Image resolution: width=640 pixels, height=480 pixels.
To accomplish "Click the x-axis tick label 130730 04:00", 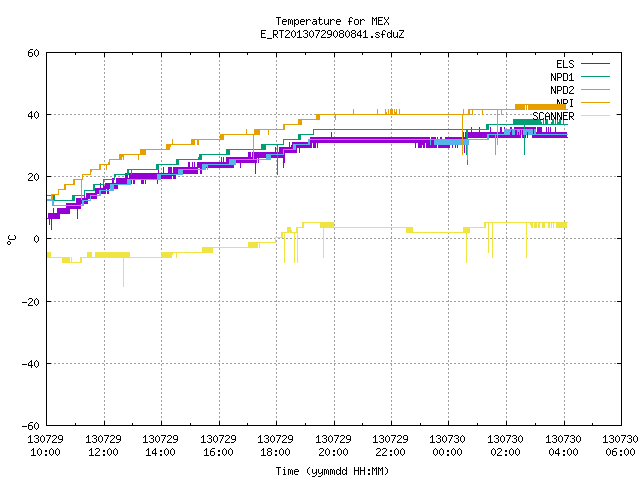I will point(564,446).
